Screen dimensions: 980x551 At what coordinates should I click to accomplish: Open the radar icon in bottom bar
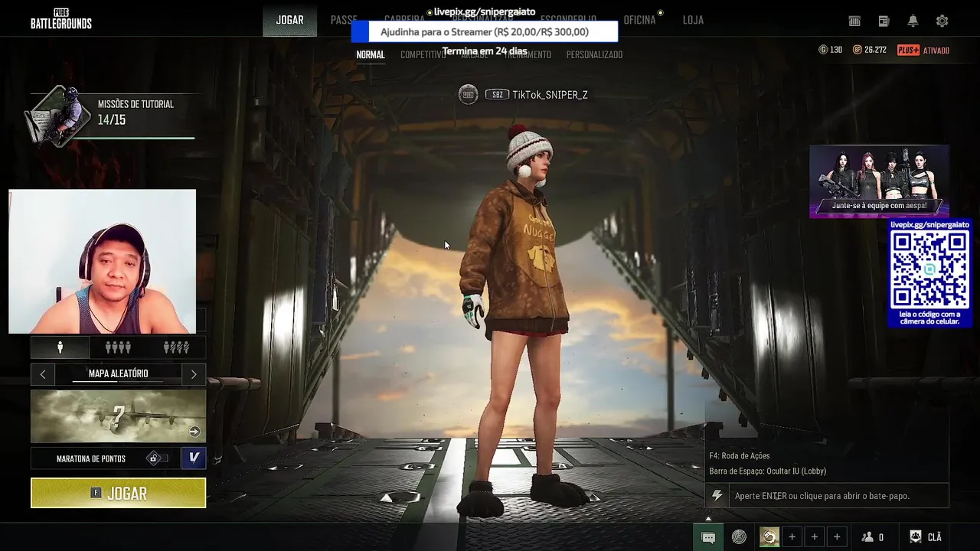point(739,537)
